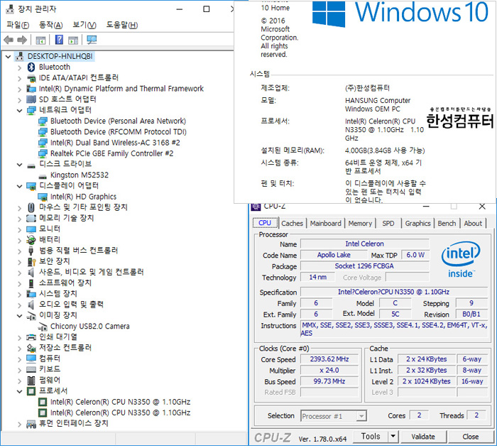This screenshot has height=448, width=497.
Task: Collapse the 네트워크 어댑터 category
Action: click(20, 111)
